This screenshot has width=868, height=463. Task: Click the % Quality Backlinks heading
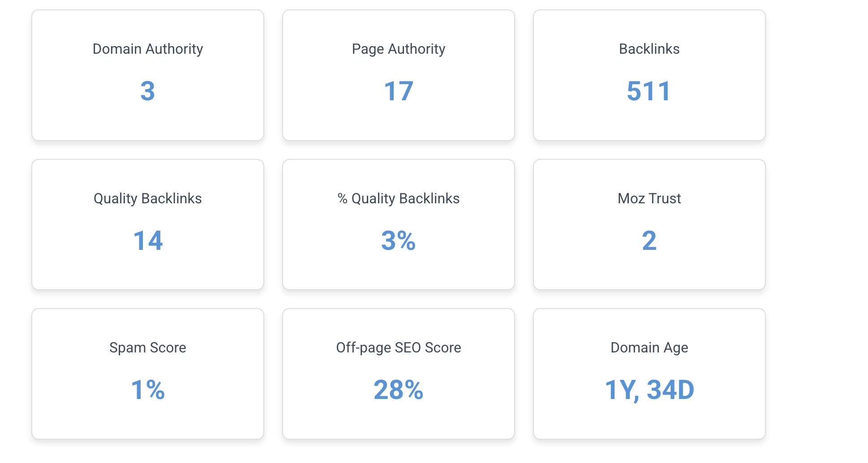point(398,198)
